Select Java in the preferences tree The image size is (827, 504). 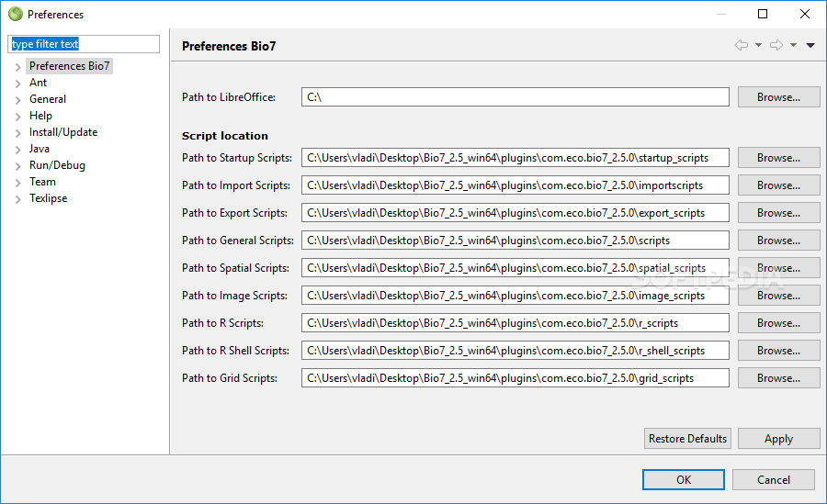coord(39,149)
